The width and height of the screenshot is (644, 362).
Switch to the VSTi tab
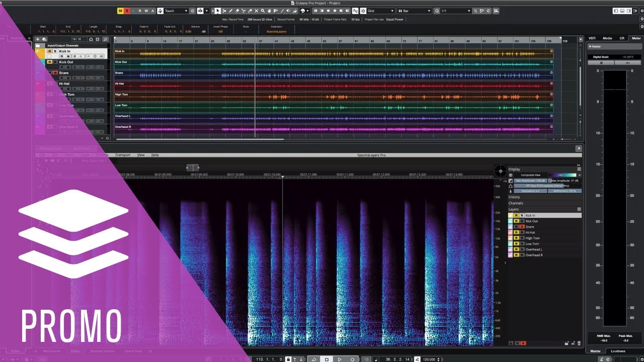click(593, 38)
